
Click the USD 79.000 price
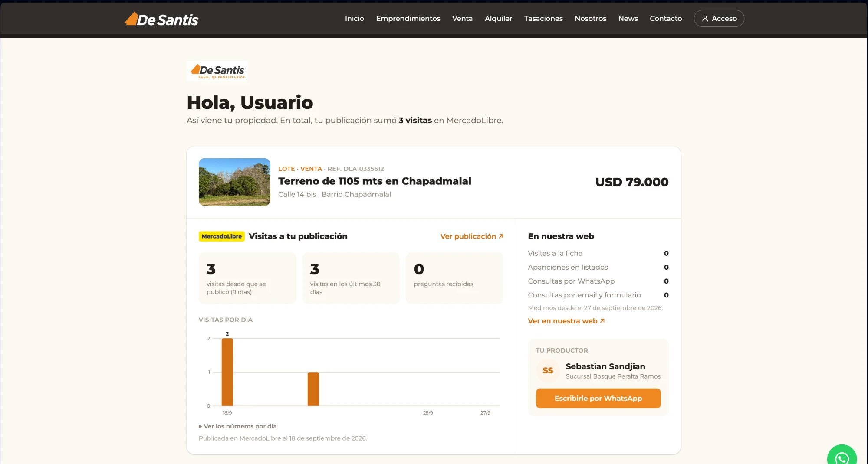pos(632,182)
